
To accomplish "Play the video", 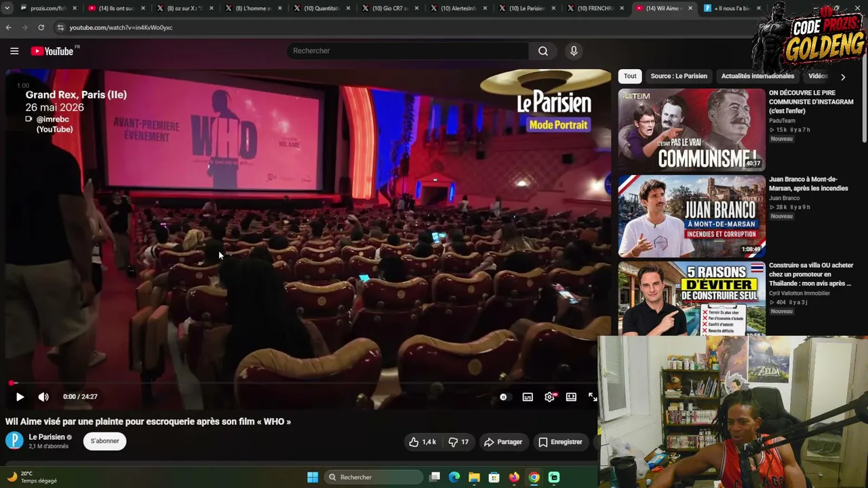I will (20, 397).
